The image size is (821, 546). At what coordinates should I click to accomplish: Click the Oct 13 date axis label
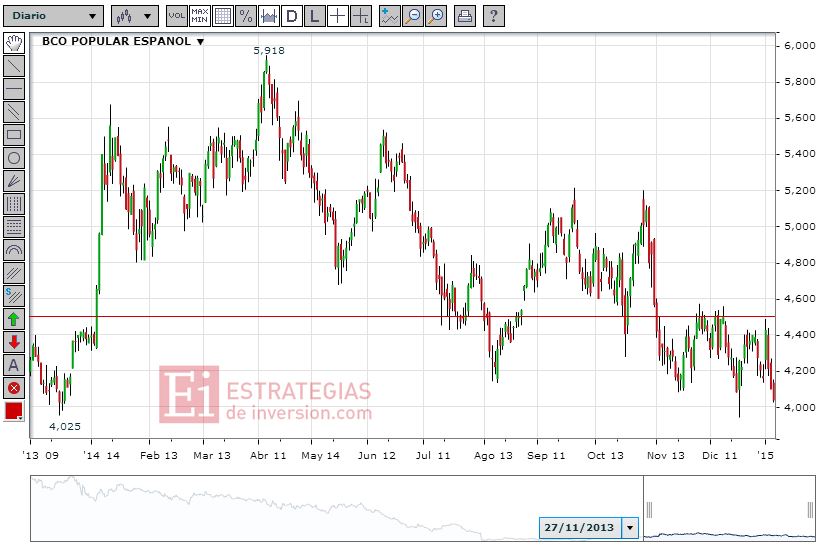tap(605, 455)
